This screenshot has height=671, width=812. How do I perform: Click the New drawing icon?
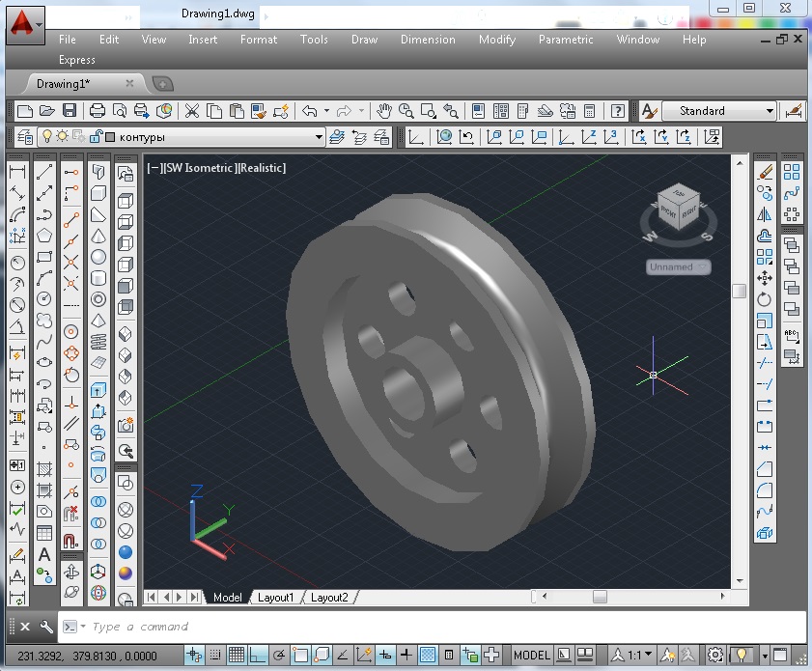click(x=25, y=111)
